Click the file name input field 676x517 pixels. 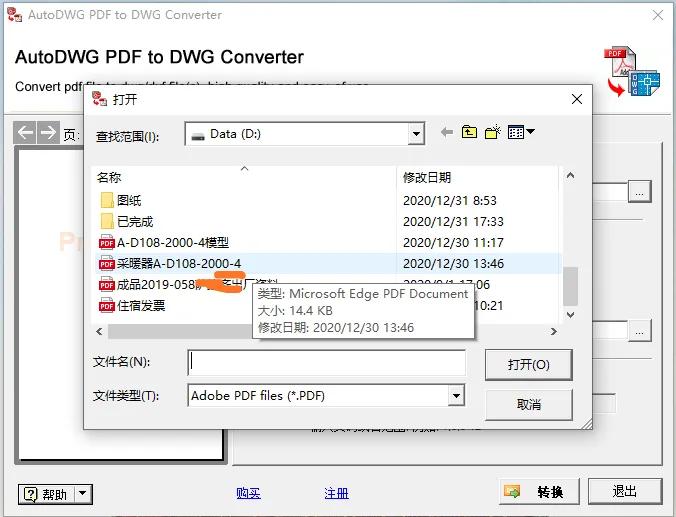pyautogui.click(x=327, y=362)
